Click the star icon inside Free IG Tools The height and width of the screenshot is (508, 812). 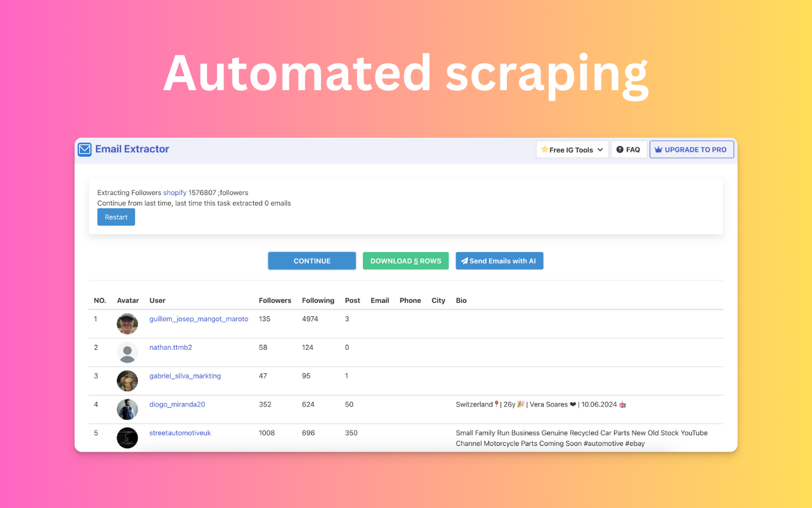click(x=546, y=149)
